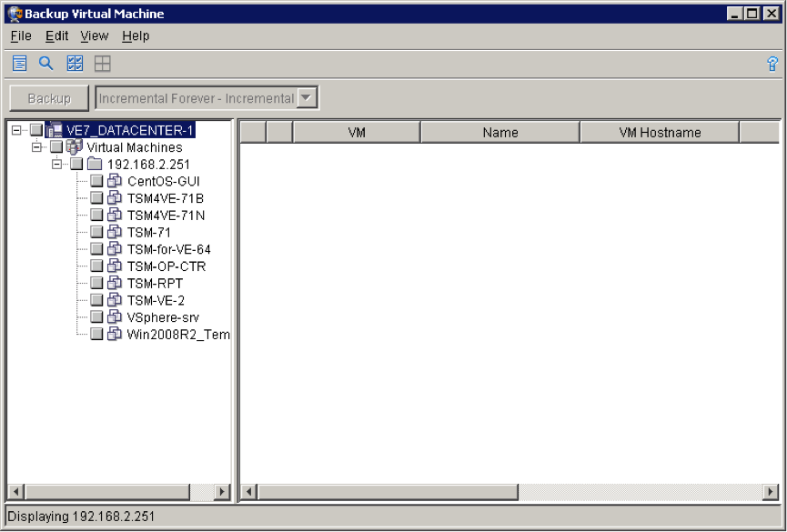Open the View menu

coord(94,36)
